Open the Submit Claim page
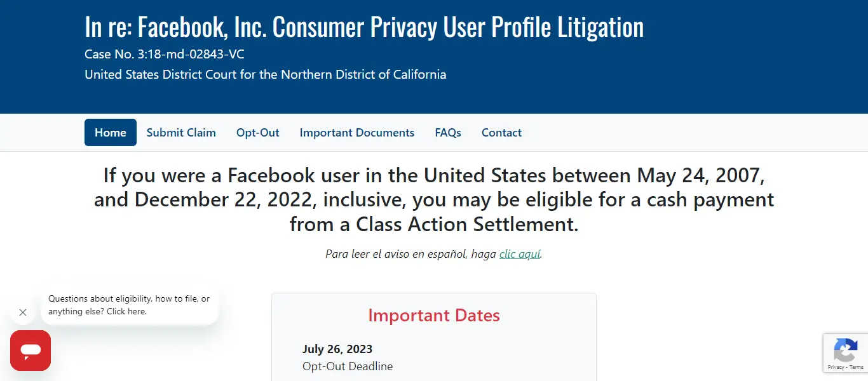Viewport: 868px width, 381px height. [181, 132]
